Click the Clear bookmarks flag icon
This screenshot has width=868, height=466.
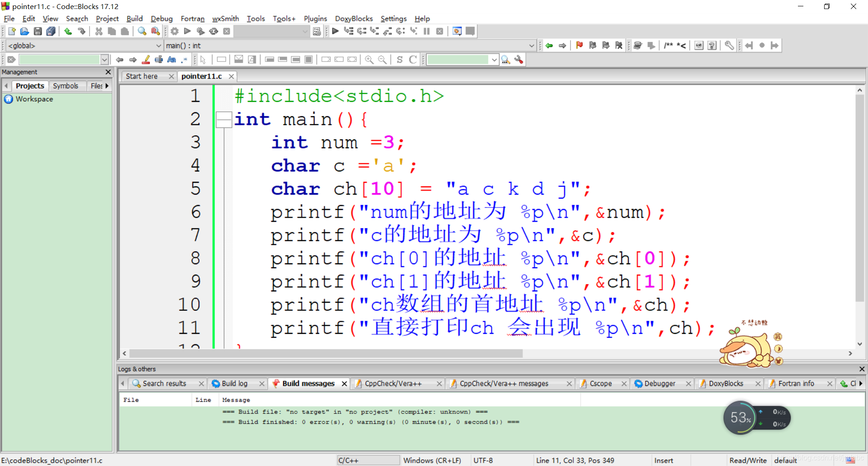click(x=619, y=45)
